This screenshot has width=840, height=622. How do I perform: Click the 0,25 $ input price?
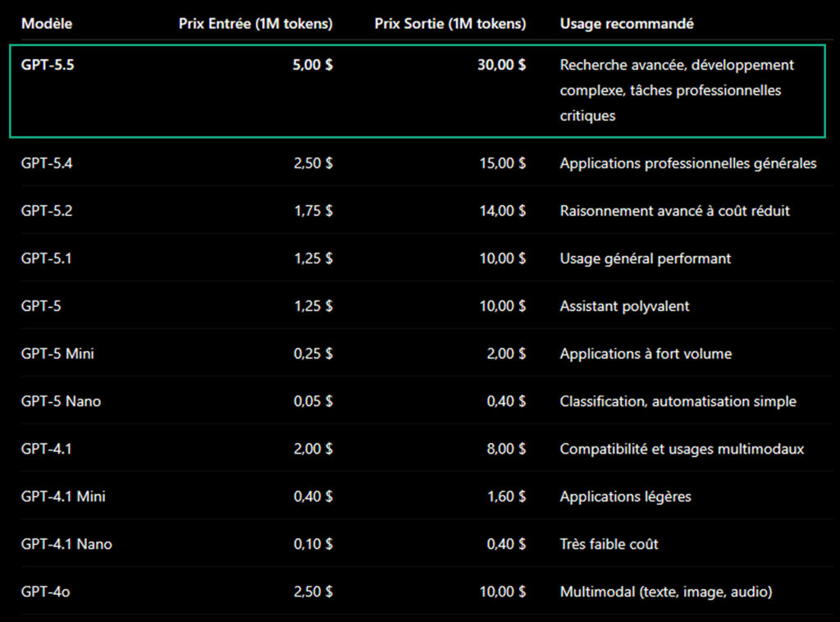click(x=313, y=354)
